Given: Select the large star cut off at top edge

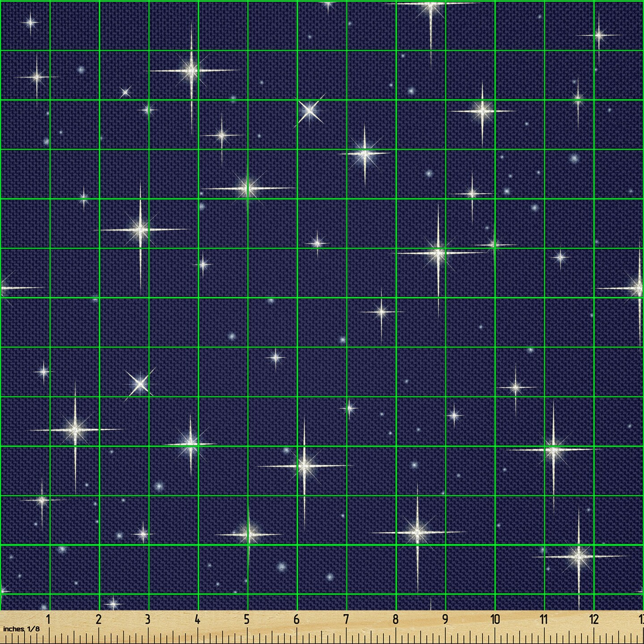Looking at the screenshot, I should 431,5.
